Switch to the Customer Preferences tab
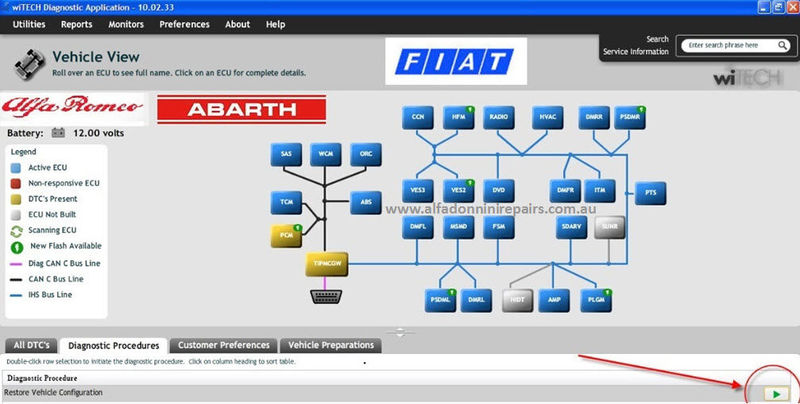Viewport: 800px width, 404px height. pyautogui.click(x=223, y=345)
